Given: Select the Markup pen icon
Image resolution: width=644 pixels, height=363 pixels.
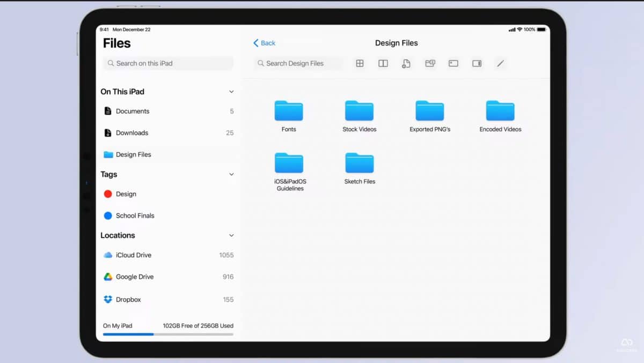Looking at the screenshot, I should (500, 63).
